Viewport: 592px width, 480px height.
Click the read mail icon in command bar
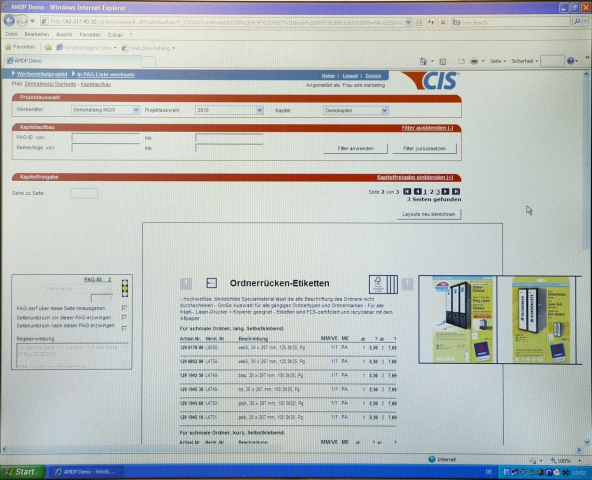[461, 61]
